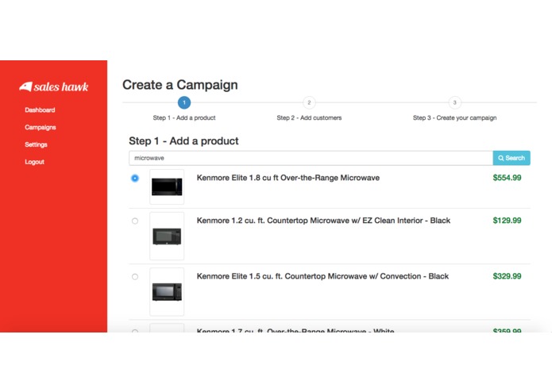
Task: Jump to step 3 circle
Action: pos(454,102)
